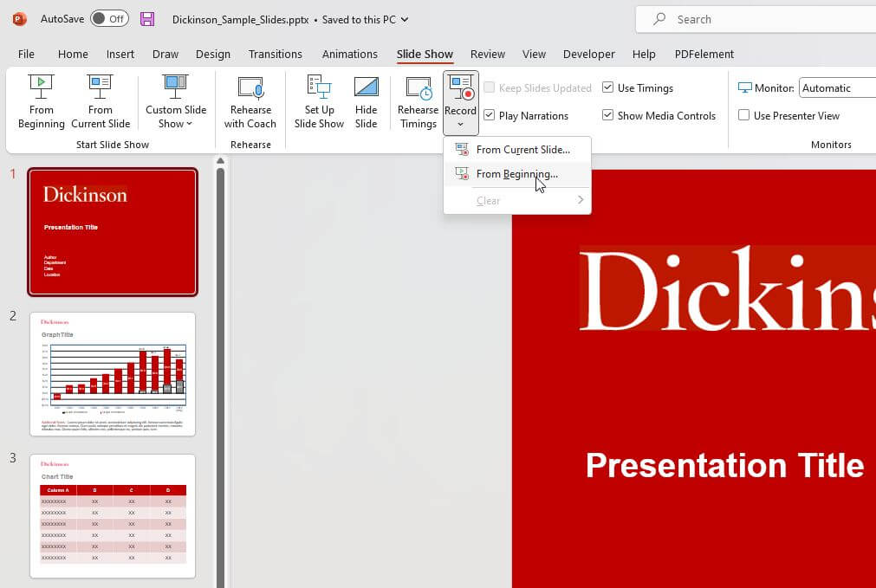Click the Record button icon
The height and width of the screenshot is (588, 876).
coord(460,87)
